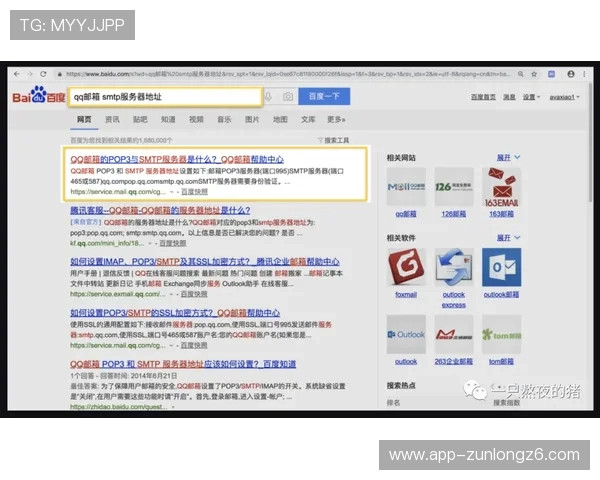Open the 搜索工具 filter
The image size is (600, 480).
(333, 140)
